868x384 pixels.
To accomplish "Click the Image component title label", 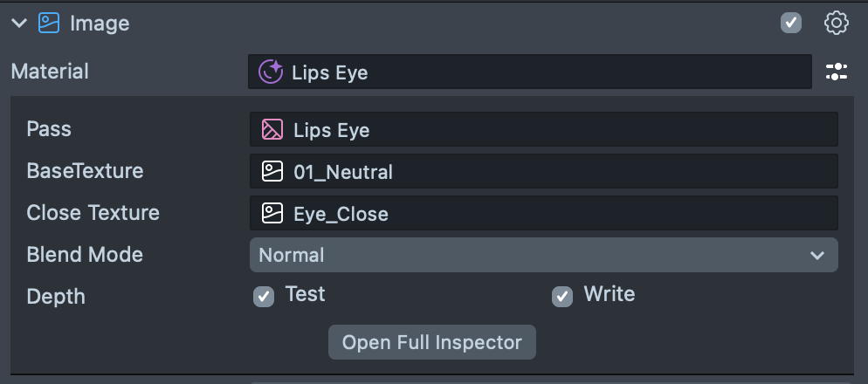I will 100,24.
